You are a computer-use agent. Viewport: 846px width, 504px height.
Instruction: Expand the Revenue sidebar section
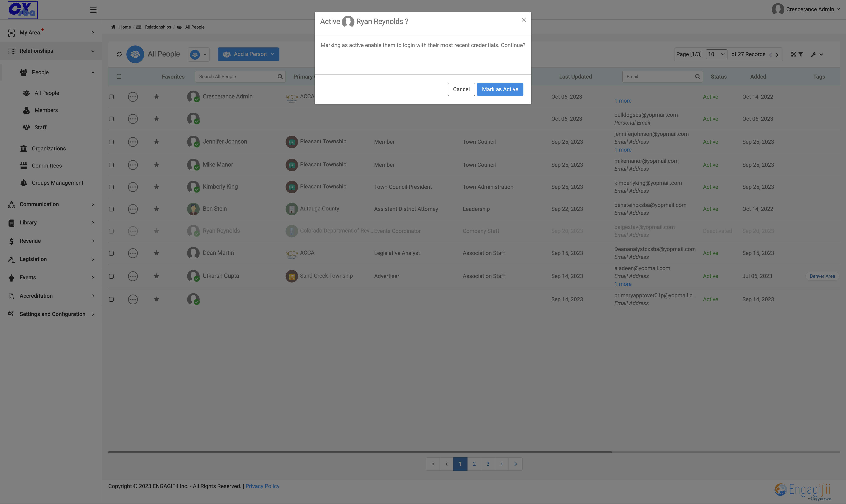pyautogui.click(x=51, y=241)
